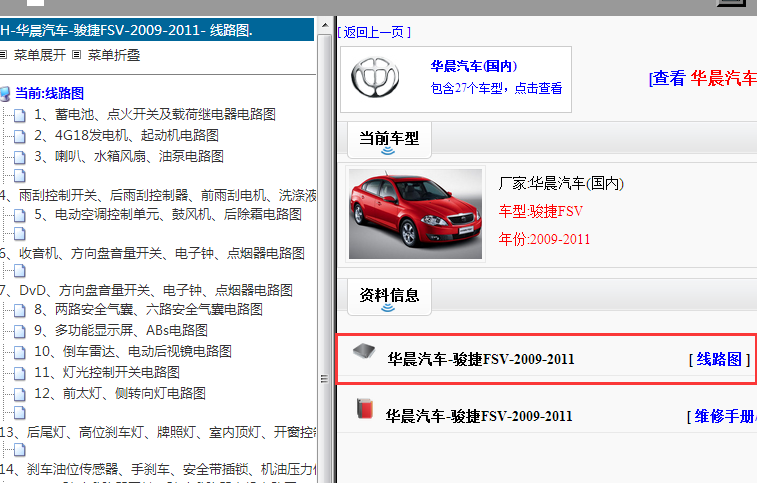This screenshot has width=757, height=483.
Task: Click page icon beside 多功能显示屏、ABs电路图
Action: tap(20, 331)
